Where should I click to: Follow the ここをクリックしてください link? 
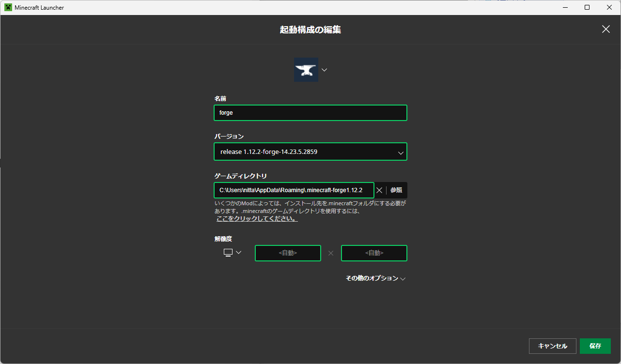257,219
